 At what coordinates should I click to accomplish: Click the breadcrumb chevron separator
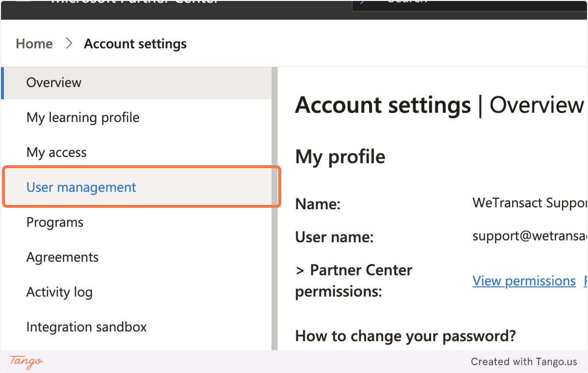[69, 44]
